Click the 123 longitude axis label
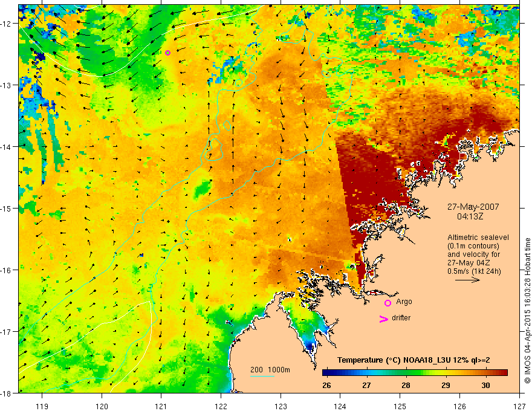The width and height of the screenshot is (532, 411). click(x=281, y=406)
